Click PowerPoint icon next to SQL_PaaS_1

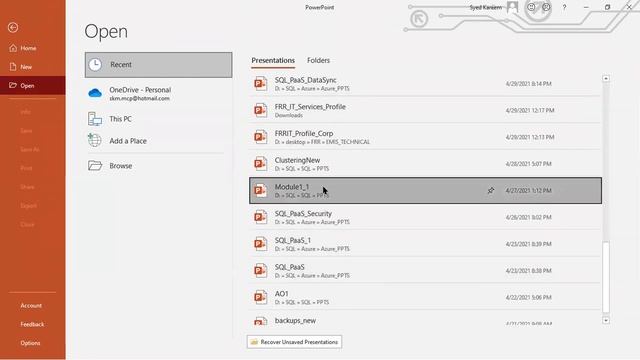pos(260,244)
